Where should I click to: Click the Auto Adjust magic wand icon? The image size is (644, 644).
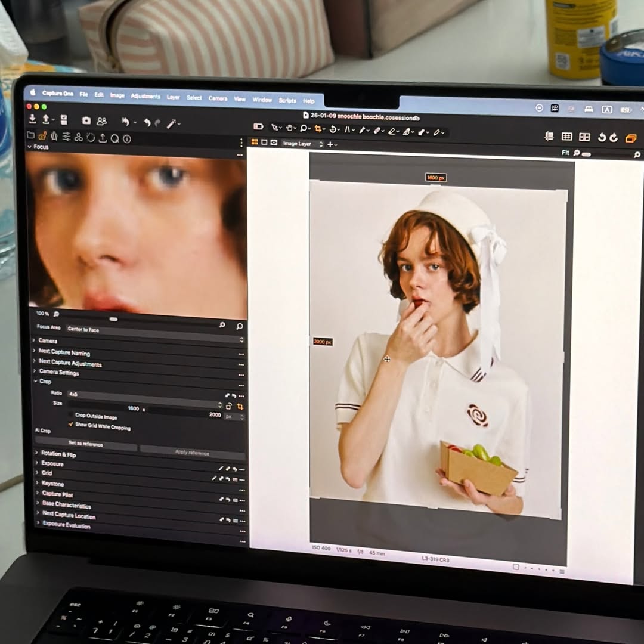tap(172, 123)
